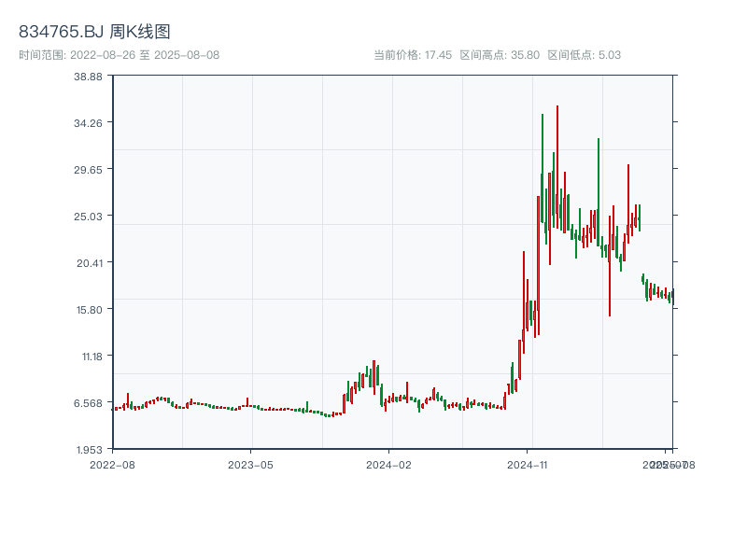The height and width of the screenshot is (560, 747).
Task: Click the y-axis label 6.568
Action: pos(88,403)
